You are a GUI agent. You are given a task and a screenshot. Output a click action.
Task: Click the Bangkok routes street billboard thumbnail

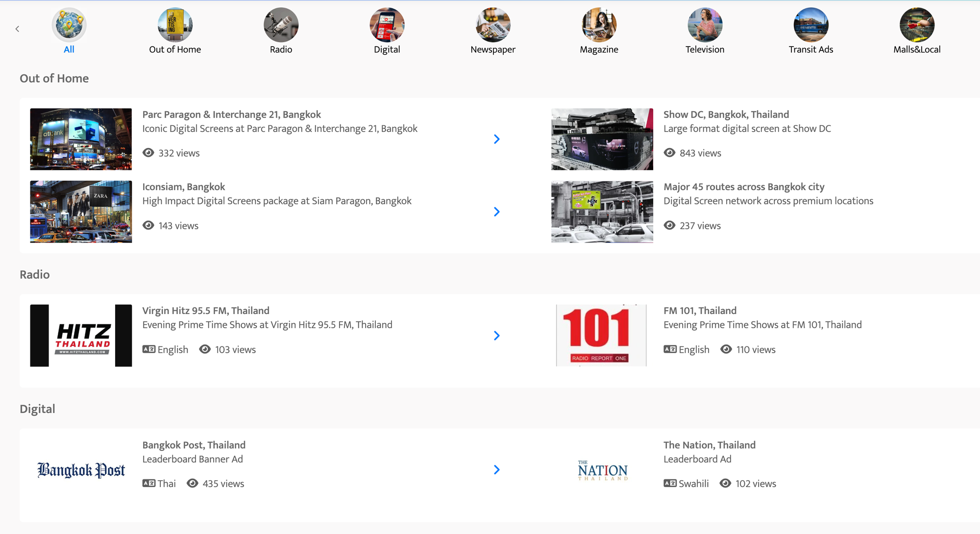point(602,212)
